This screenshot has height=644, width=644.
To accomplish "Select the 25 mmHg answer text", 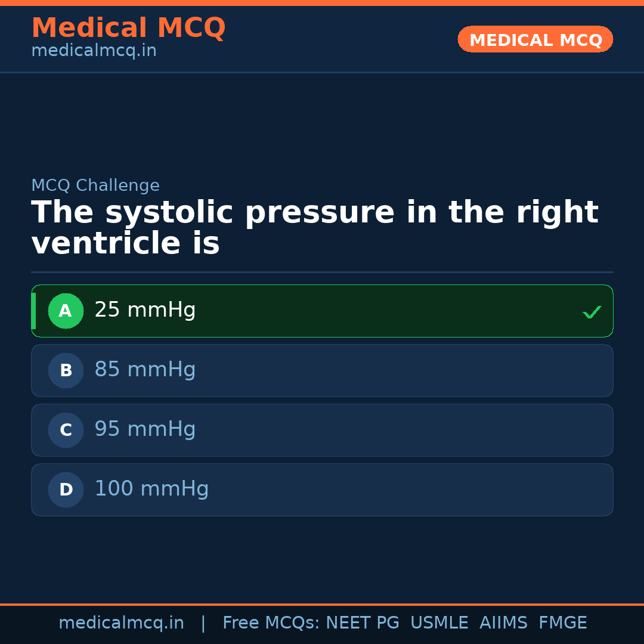I will tap(145, 310).
